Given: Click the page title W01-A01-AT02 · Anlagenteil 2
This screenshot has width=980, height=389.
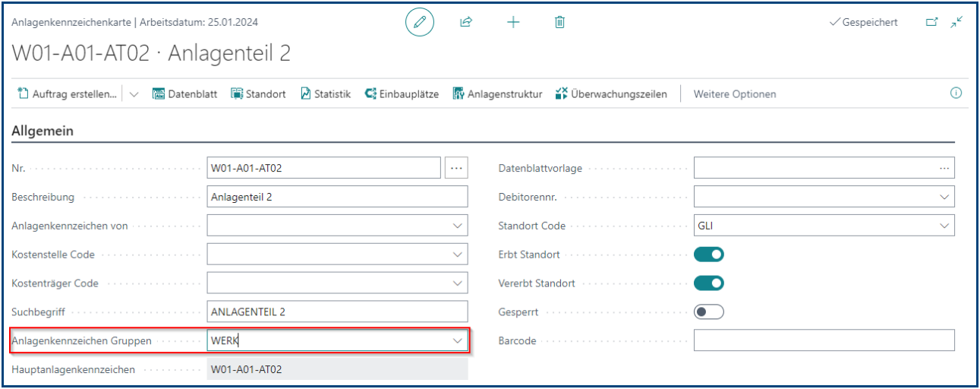Looking at the screenshot, I should (x=151, y=54).
